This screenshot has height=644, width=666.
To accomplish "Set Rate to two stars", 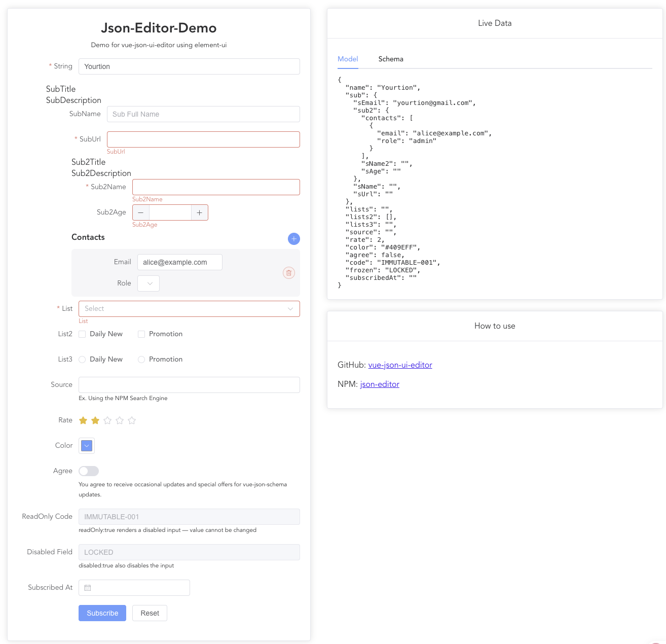I will tap(95, 420).
